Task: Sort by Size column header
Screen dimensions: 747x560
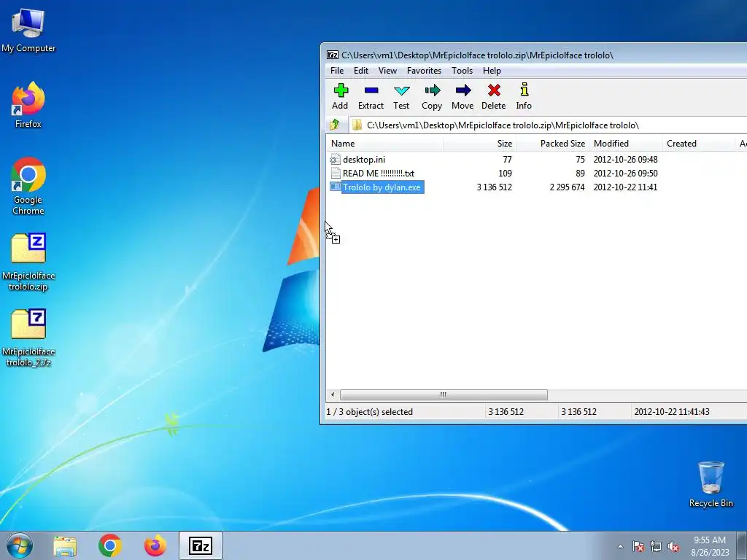Action: 480,144
